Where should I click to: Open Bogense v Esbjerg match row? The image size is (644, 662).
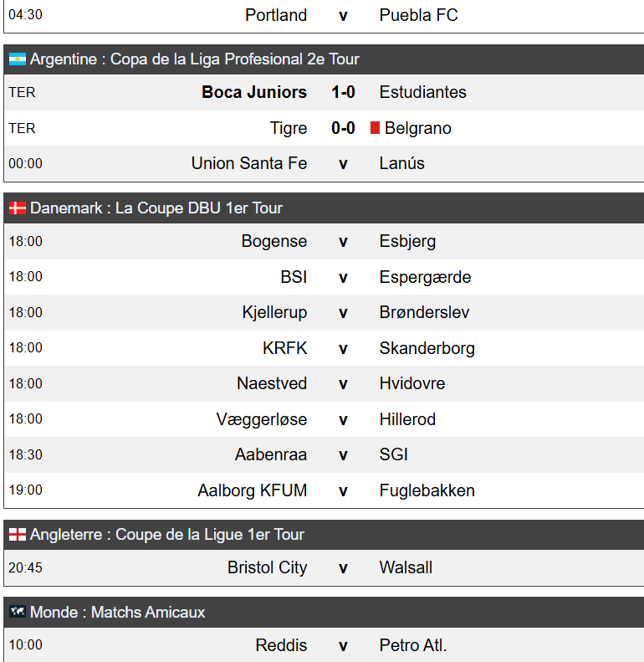pyautogui.click(x=324, y=242)
